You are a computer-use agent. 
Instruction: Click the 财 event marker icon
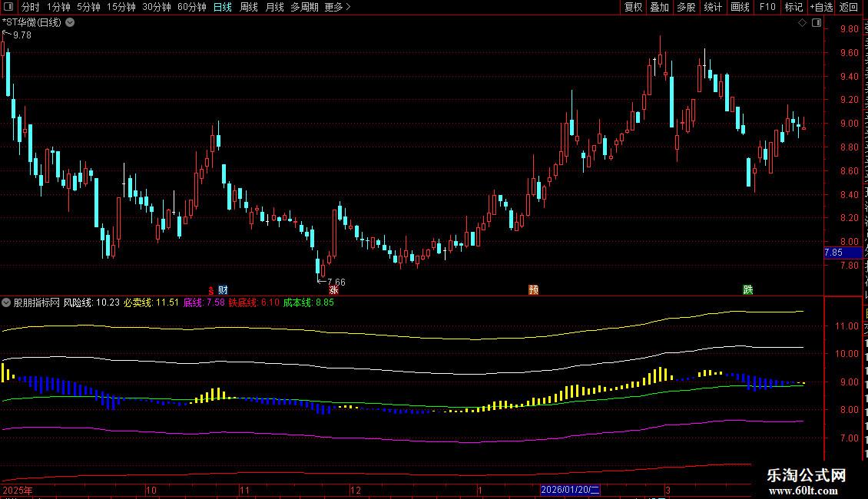point(223,290)
